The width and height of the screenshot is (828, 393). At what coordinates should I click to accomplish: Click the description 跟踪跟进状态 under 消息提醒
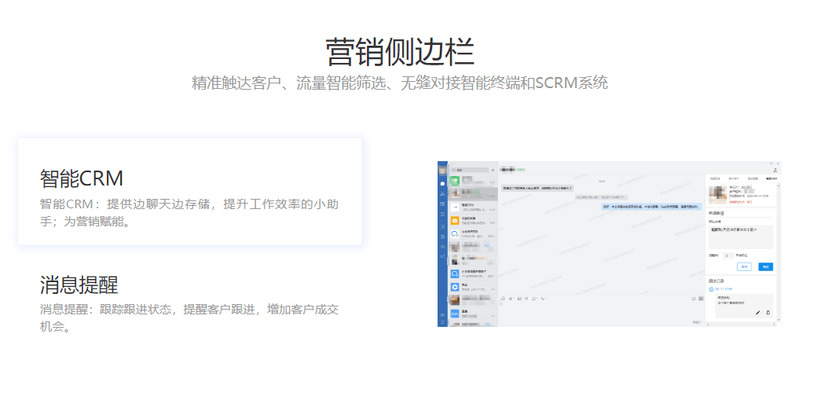(x=189, y=318)
